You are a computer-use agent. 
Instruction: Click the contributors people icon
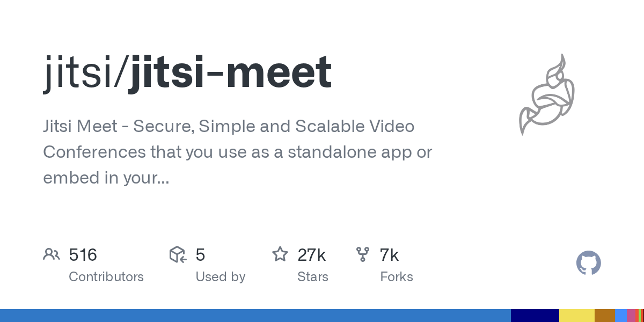click(x=52, y=254)
